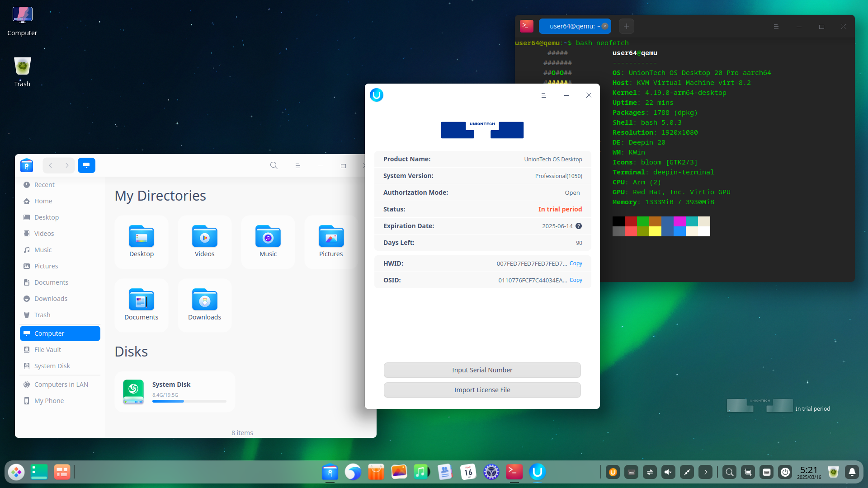Copy the HWID value
The height and width of the screenshot is (488, 868).
(x=576, y=263)
